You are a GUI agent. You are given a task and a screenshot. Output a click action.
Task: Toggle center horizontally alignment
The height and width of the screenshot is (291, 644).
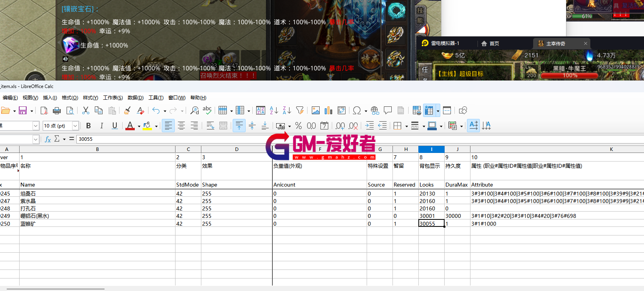click(181, 126)
